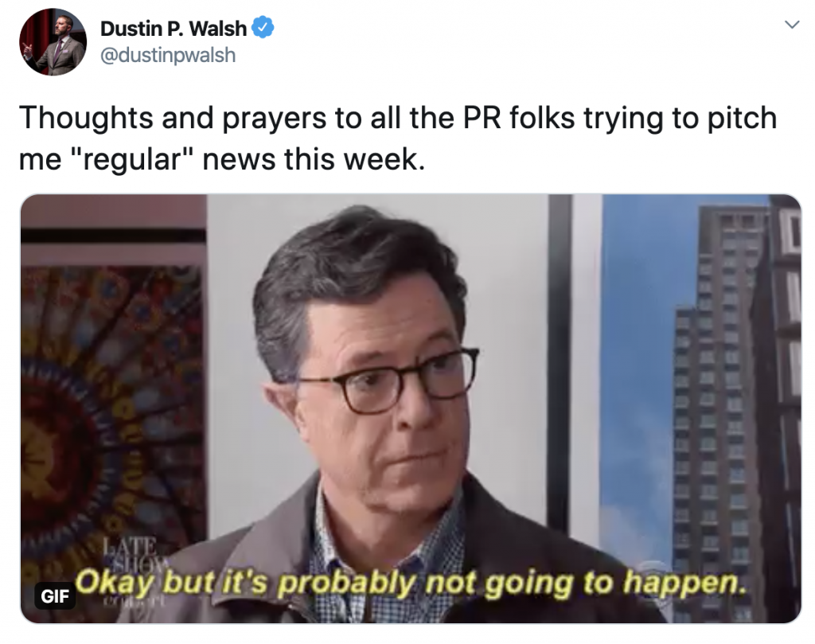The height and width of the screenshot is (644, 815).
Task: Click subtitle words 'not going to happen.'
Action: 586,583
